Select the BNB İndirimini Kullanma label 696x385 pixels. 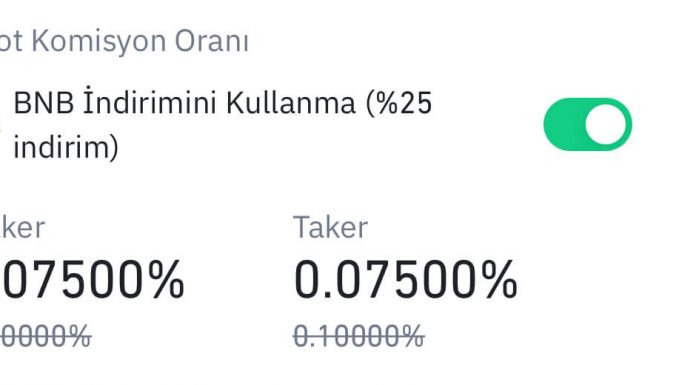(x=222, y=125)
